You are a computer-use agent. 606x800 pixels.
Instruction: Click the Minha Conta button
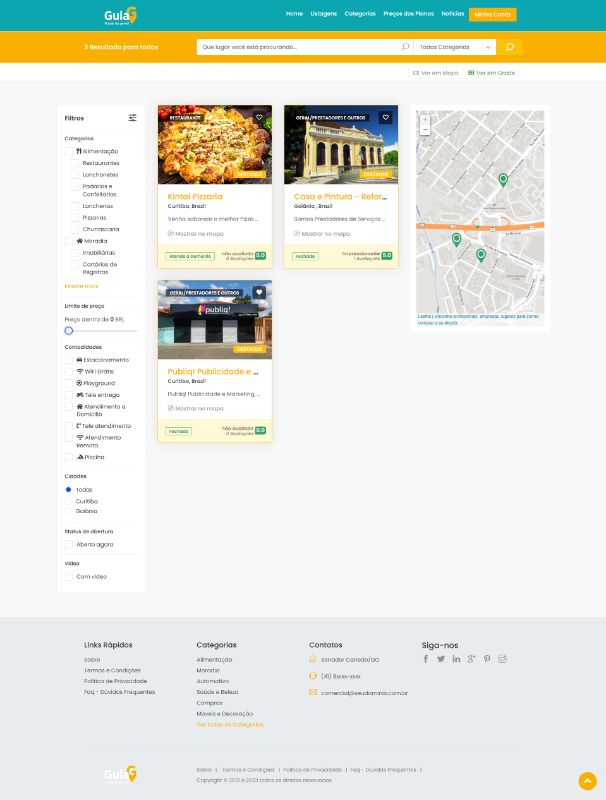pyautogui.click(x=492, y=14)
